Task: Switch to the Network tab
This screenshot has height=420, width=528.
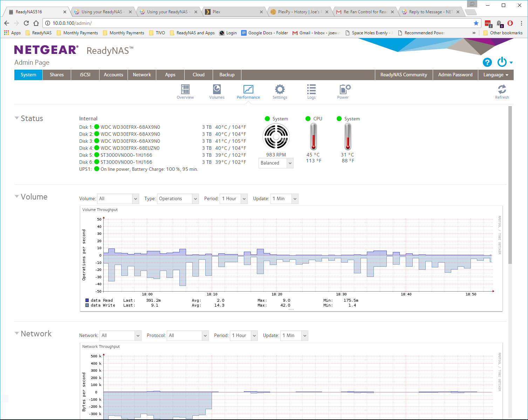Action: click(x=142, y=75)
